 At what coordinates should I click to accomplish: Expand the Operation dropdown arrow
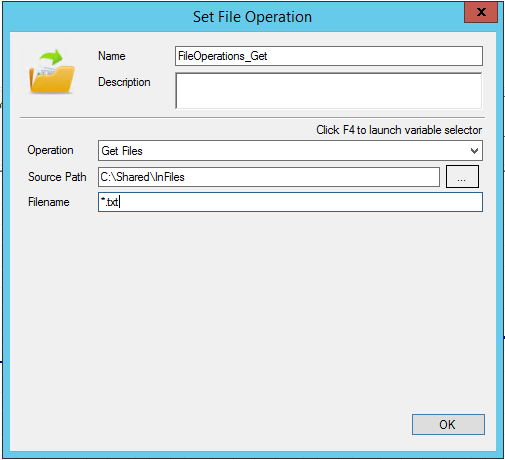pos(474,151)
